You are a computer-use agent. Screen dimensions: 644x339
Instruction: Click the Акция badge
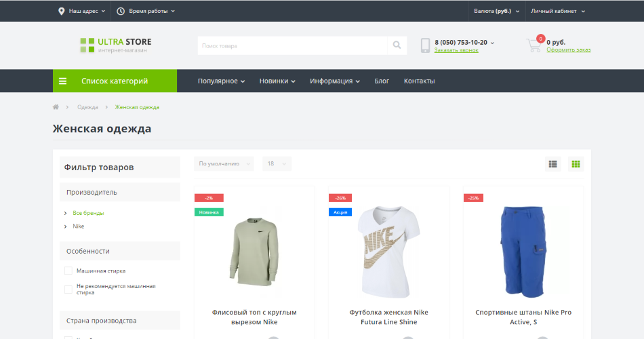pos(340,212)
